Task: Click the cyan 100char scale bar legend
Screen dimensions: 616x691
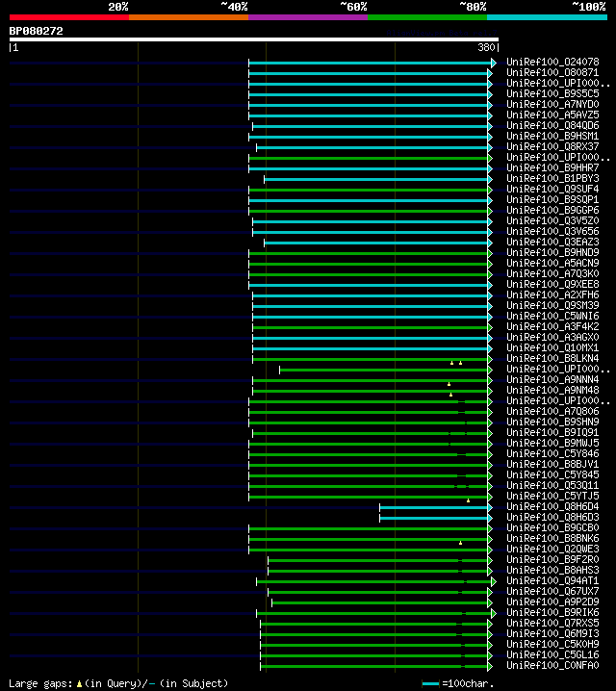Action: (430, 684)
